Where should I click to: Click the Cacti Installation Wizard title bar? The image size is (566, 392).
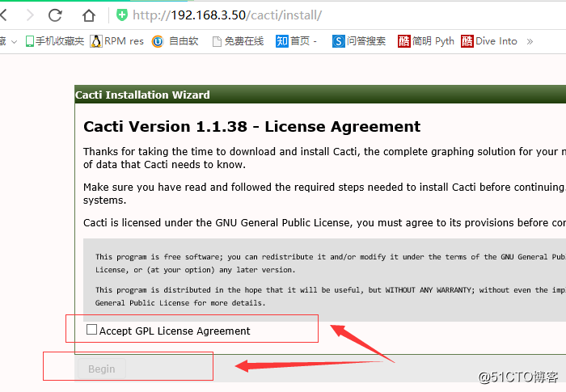(x=320, y=95)
